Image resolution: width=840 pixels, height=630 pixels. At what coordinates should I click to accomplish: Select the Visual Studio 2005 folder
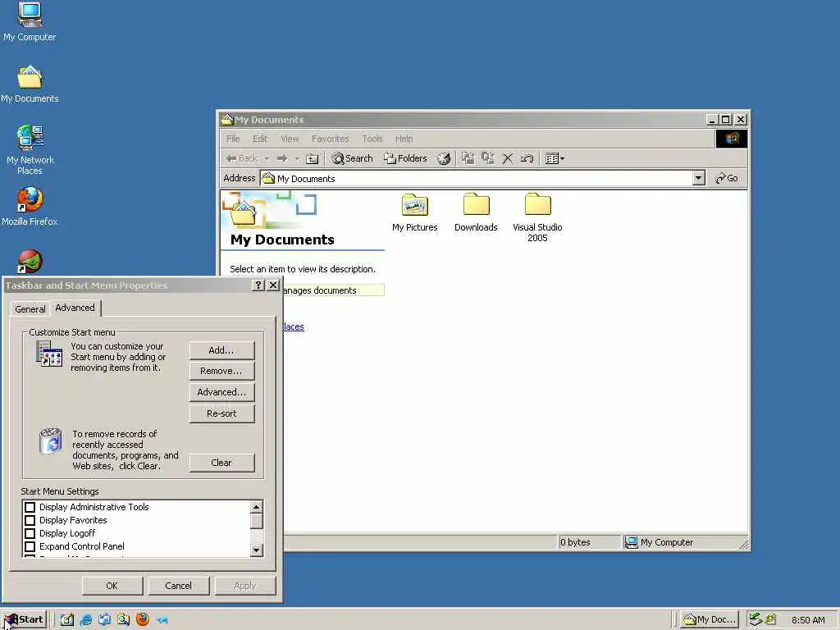(x=537, y=217)
